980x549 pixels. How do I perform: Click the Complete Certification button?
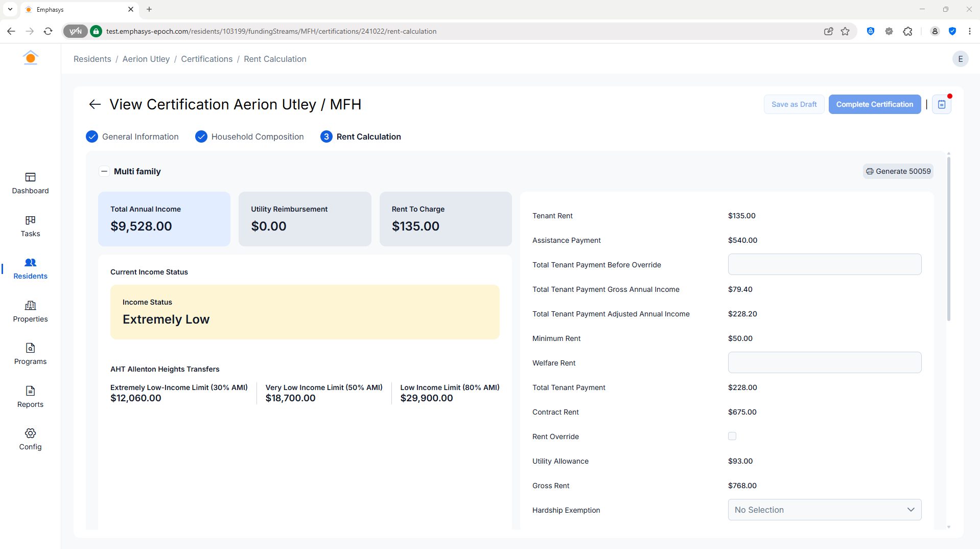(874, 104)
